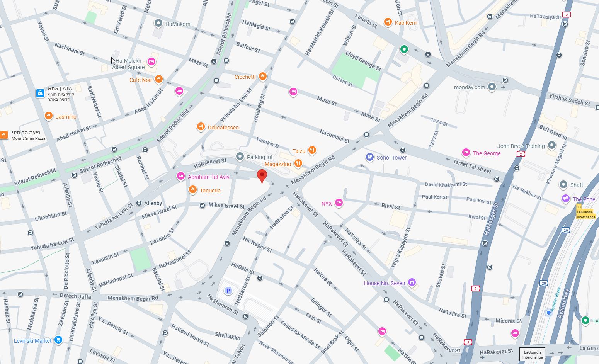This screenshot has height=364, width=599.
Task: Open the Magazzino restaurant label
Action: coord(278,164)
